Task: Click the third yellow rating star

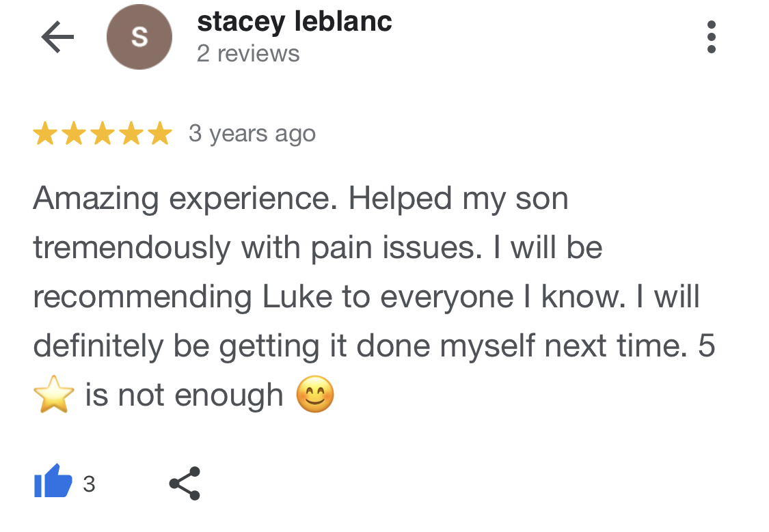Action: (x=103, y=133)
